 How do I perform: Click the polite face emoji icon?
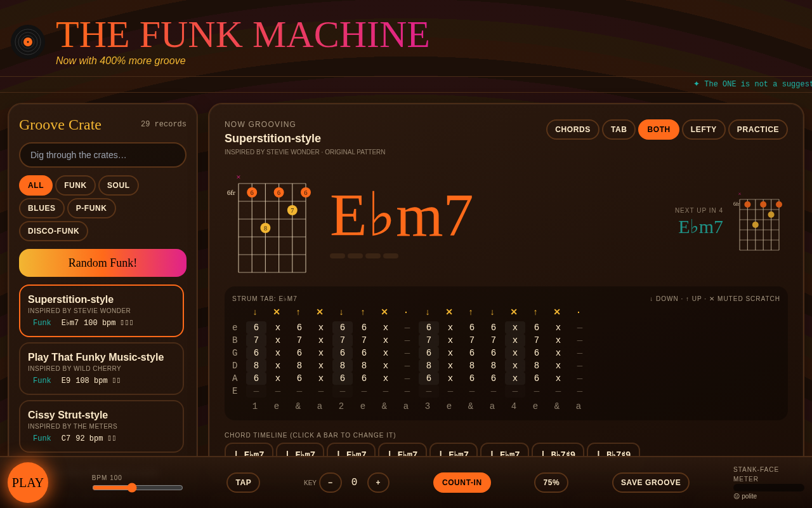click(737, 497)
